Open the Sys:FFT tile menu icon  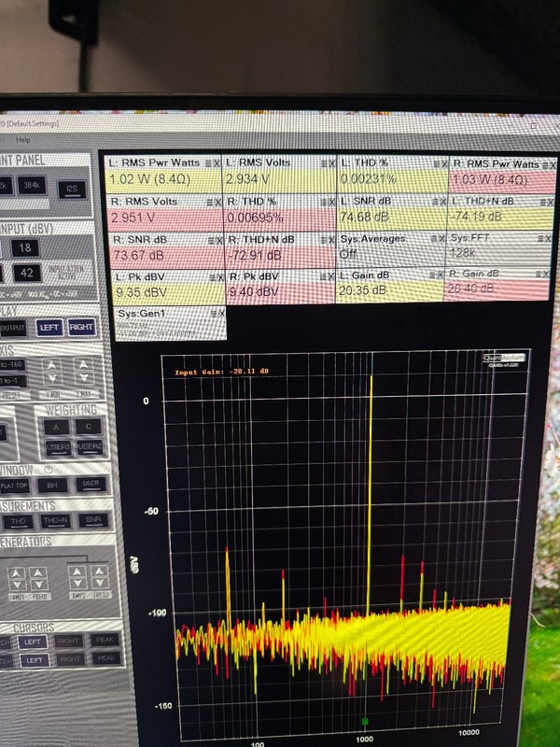click(540, 238)
